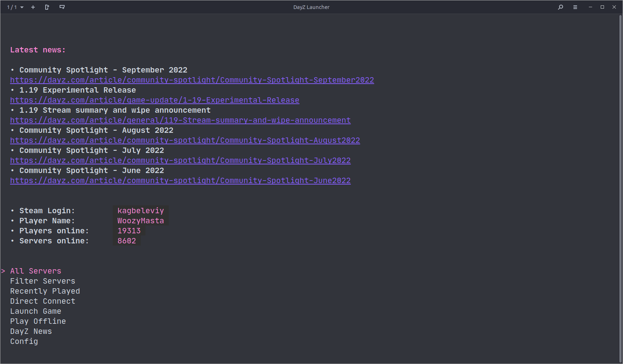Open Community Spotlight June2022 link
The image size is (623, 364).
coord(180,181)
